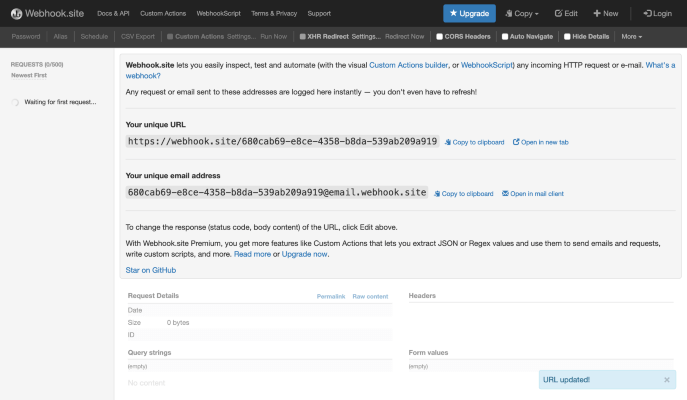Click Redirect Now in the toolbar
The height and width of the screenshot is (400, 687).
click(x=404, y=36)
